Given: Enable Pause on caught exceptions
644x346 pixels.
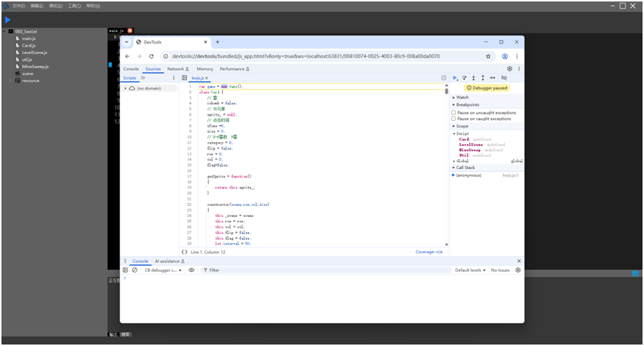Looking at the screenshot, I should point(454,119).
